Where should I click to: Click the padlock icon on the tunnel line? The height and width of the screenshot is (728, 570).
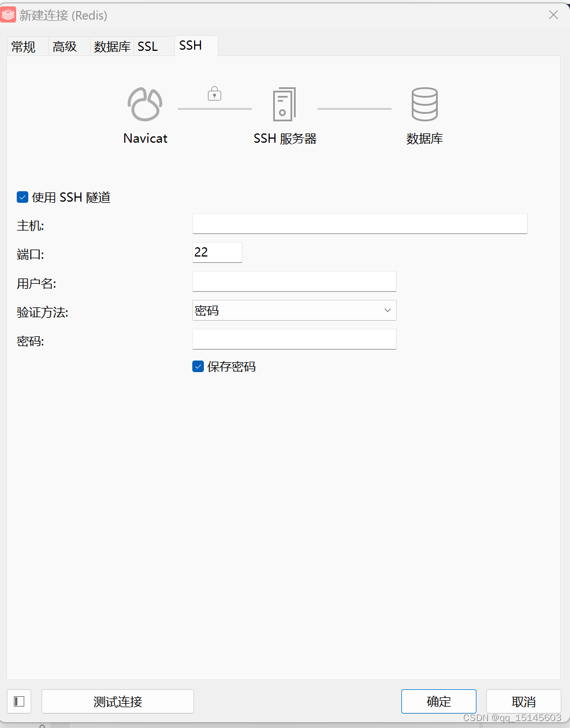215,93
